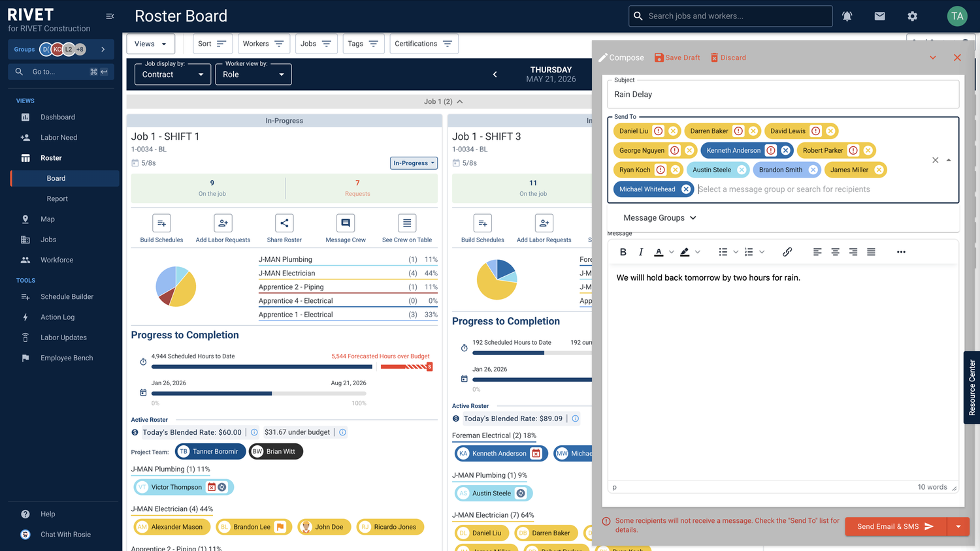Open the Dashboard view
Viewport: 980px width, 551px height.
coord(57,118)
